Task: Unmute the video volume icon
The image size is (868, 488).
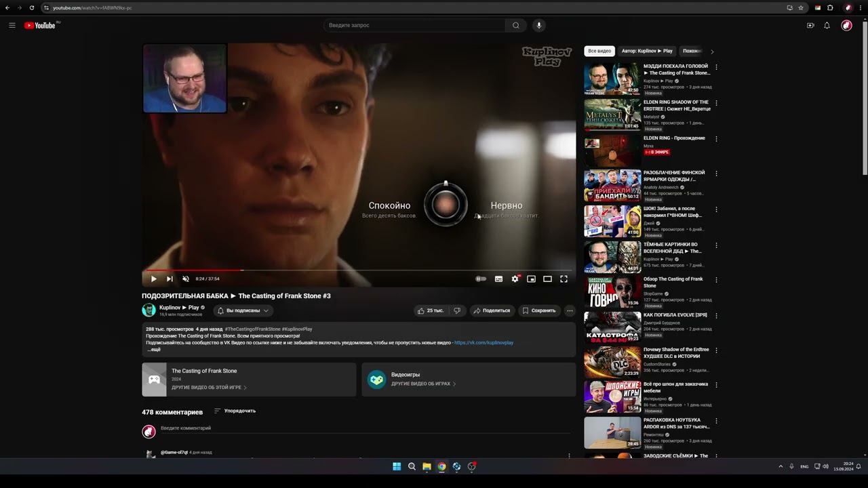Action: pos(186,279)
